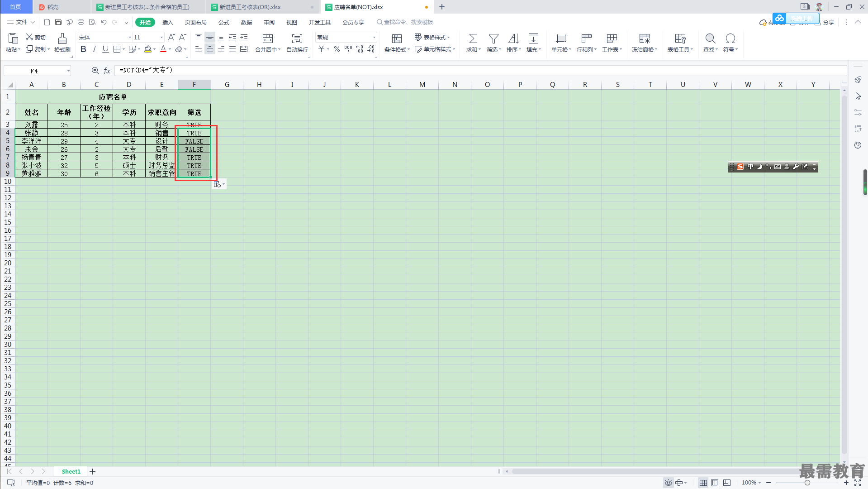The height and width of the screenshot is (489, 868).
Task: Open the Page Layout (页面布局) tab
Action: point(196,22)
